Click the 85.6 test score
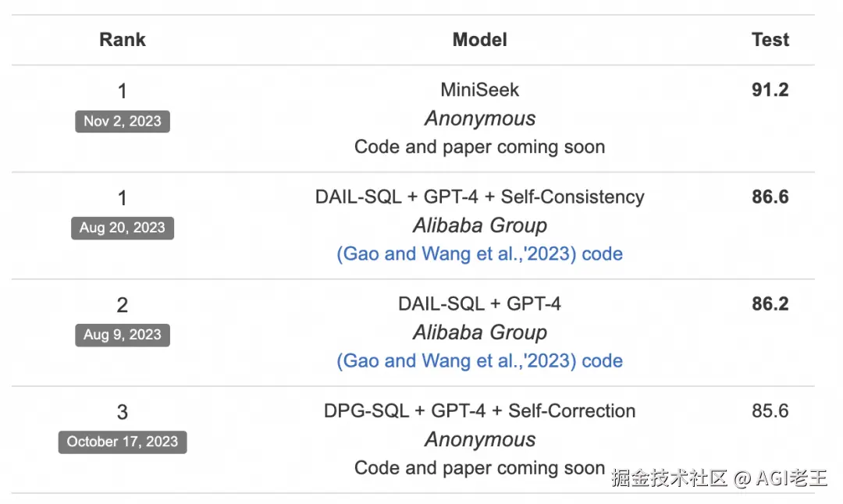The image size is (843, 504). pyautogui.click(x=770, y=411)
